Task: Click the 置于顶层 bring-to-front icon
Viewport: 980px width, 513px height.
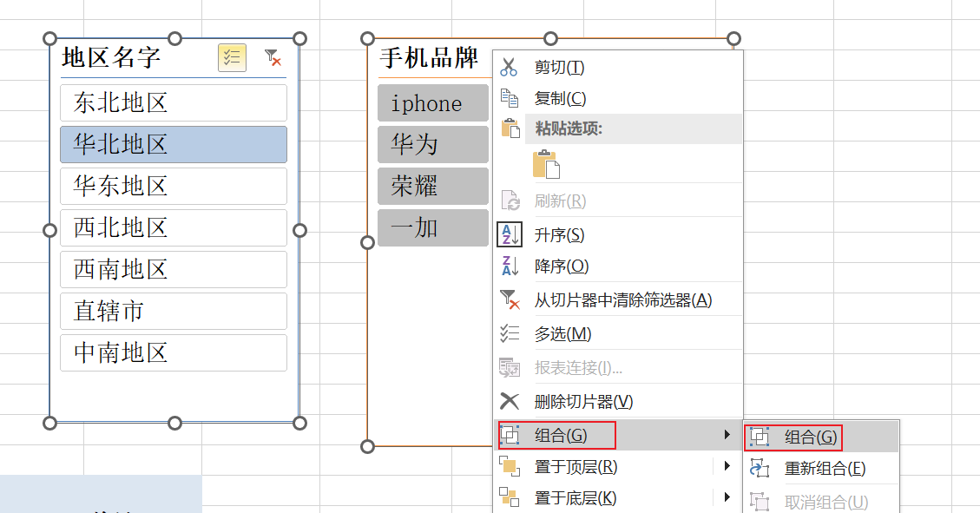Action: click(x=510, y=466)
